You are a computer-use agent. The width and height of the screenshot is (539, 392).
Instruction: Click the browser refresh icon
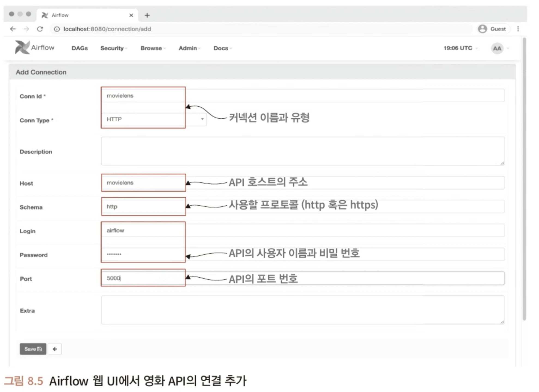[40, 29]
